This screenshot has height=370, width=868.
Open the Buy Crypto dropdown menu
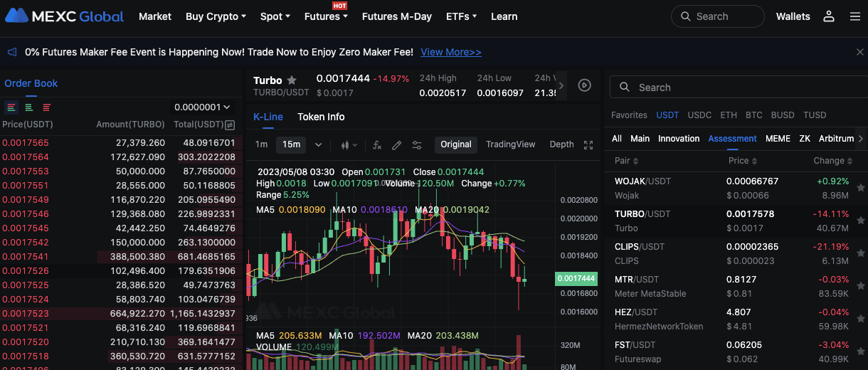[216, 16]
